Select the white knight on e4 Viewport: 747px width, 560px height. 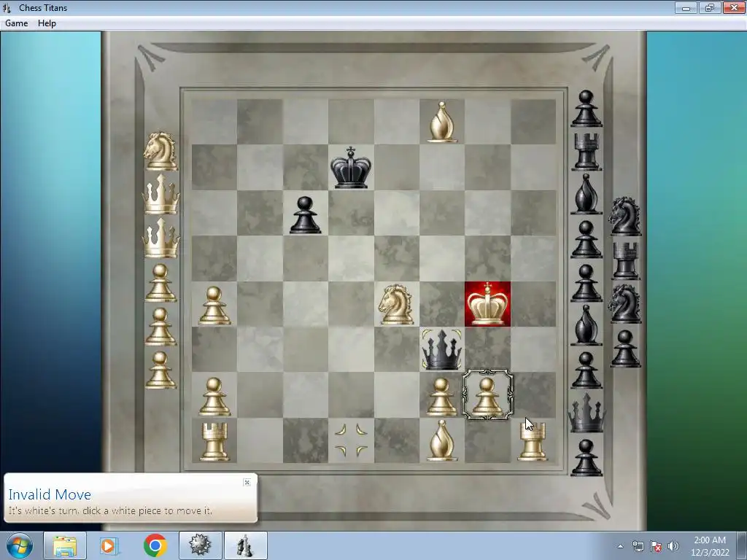(396, 304)
